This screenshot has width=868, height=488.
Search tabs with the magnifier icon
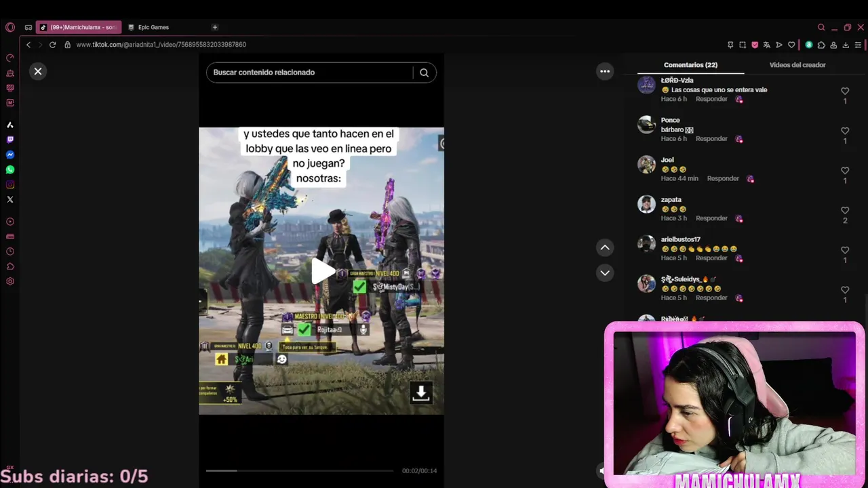[x=821, y=27]
